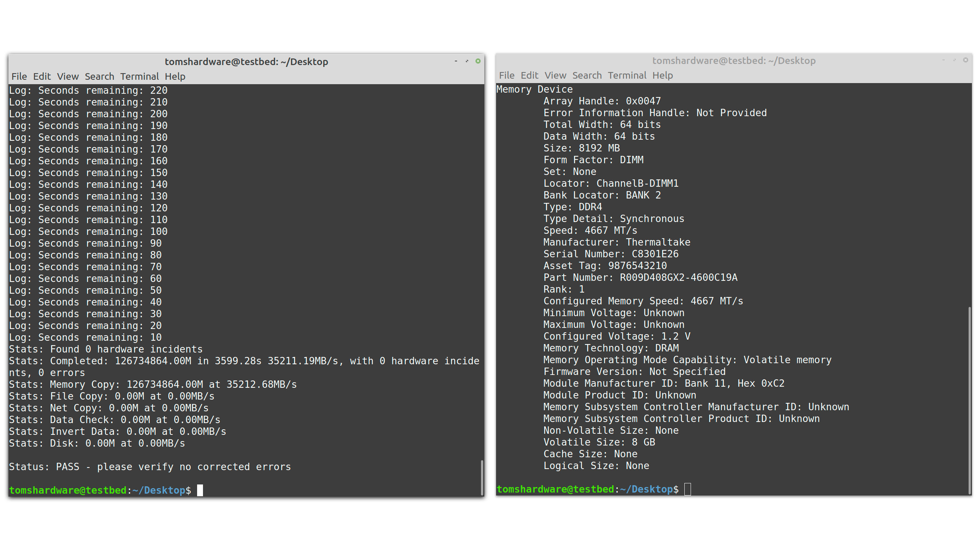Click the left terminal command prompt cursor
Viewport: 980px width, 551px height.
[200, 490]
